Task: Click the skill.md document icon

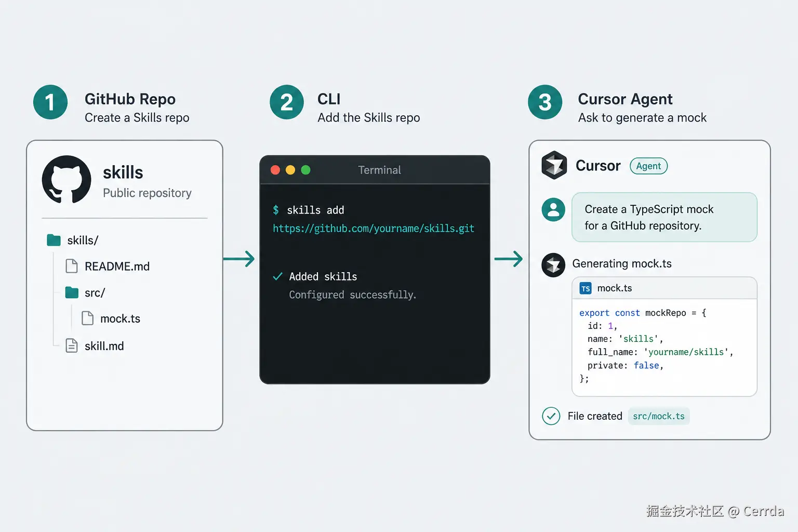Action: (72, 345)
